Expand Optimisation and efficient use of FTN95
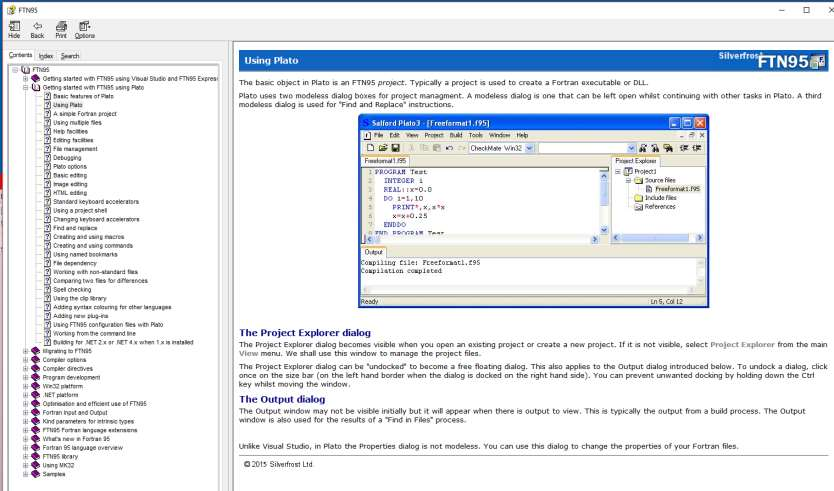This screenshot has height=491, width=834. [26, 404]
